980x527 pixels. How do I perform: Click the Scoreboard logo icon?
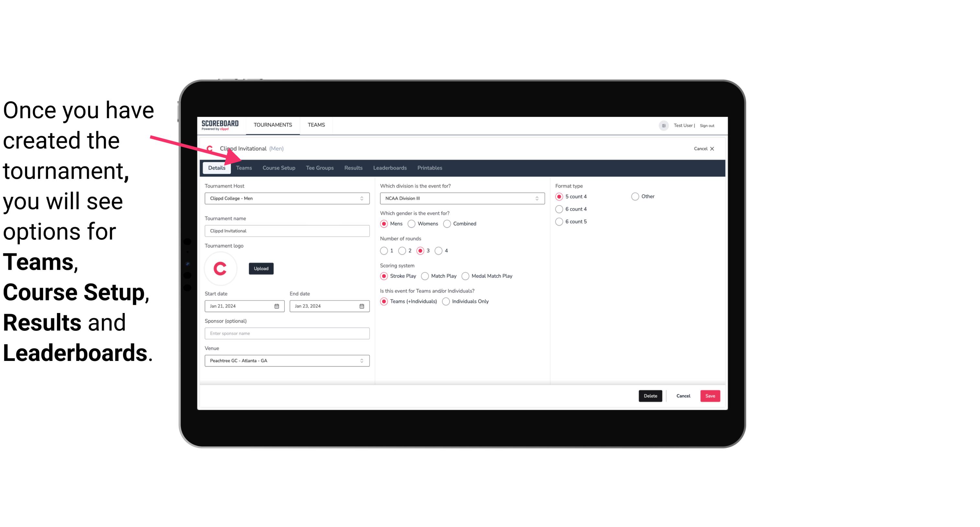[x=220, y=125]
